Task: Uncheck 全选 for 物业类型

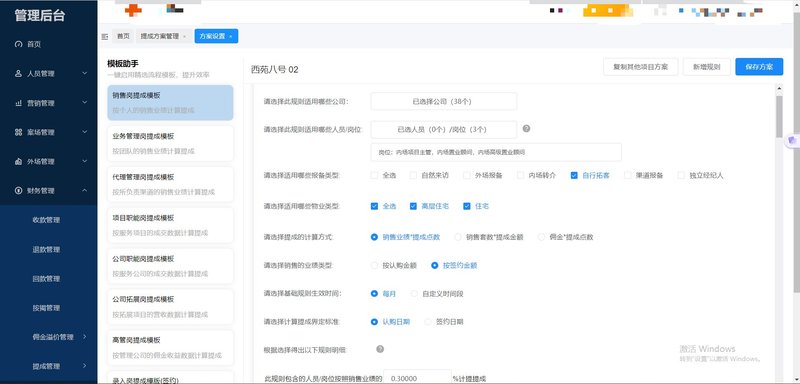Action: (x=374, y=207)
